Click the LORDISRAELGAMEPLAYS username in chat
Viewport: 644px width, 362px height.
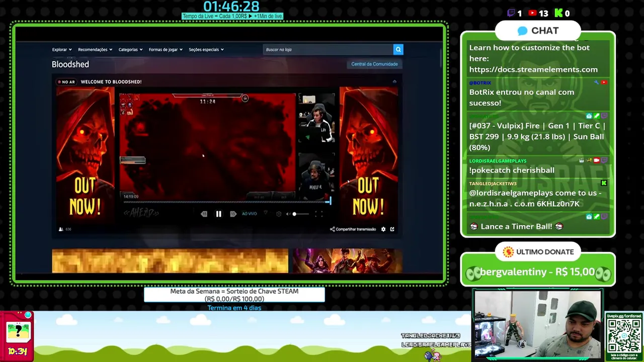point(498,161)
